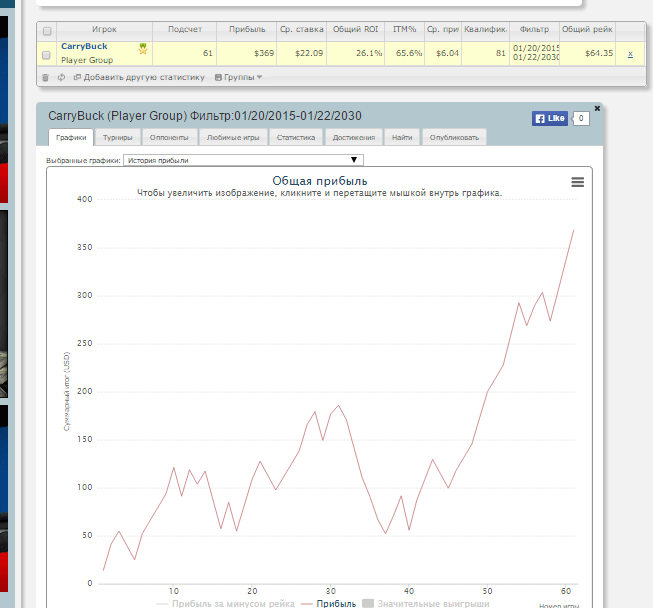
Task: Click Добавить другую статистику
Action: [x=140, y=77]
